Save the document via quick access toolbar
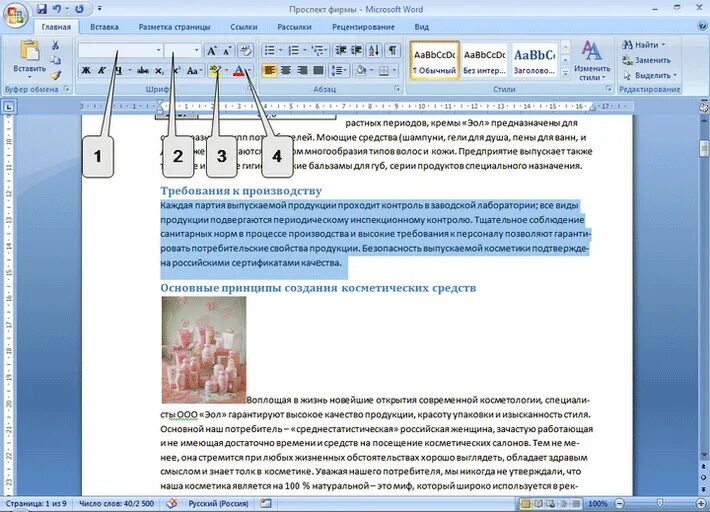Image resolution: width=710 pixels, height=512 pixels. point(42,9)
